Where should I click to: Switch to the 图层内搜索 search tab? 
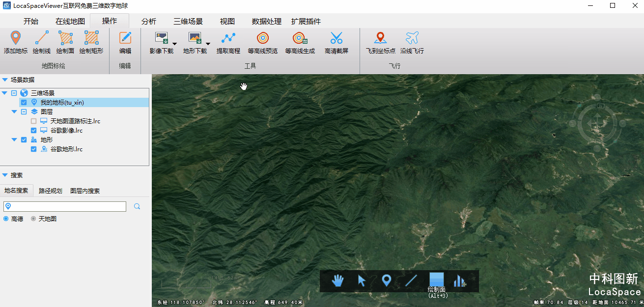pos(85,191)
